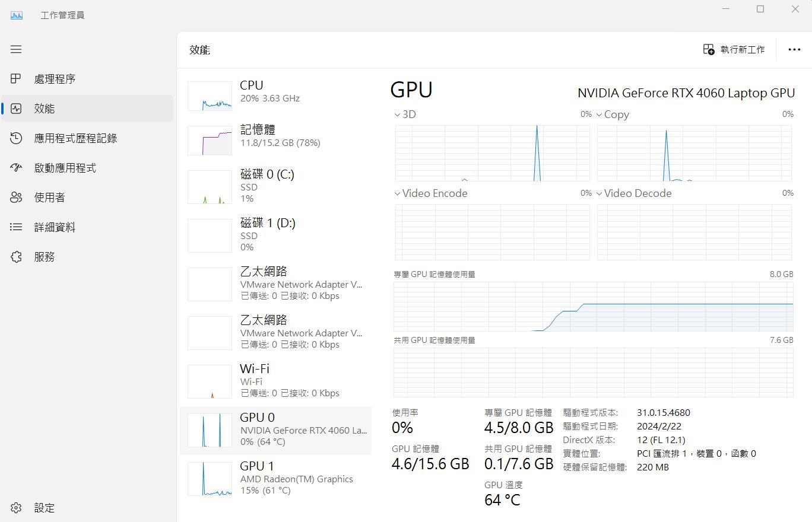
Task: Select the 磁碟 1 (D:) entry title
Action: pyautogui.click(x=268, y=222)
